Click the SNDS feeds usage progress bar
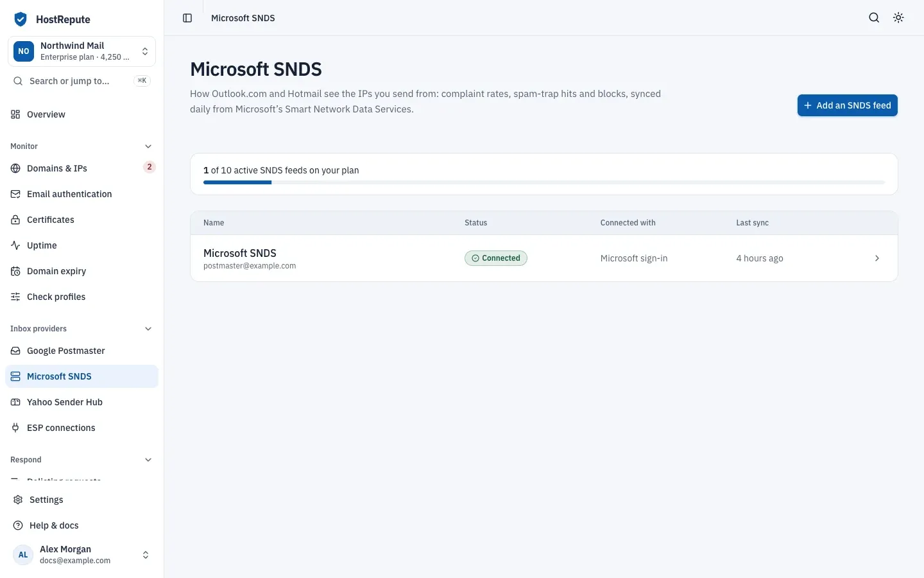Viewport: 924px width, 578px height. [x=544, y=182]
